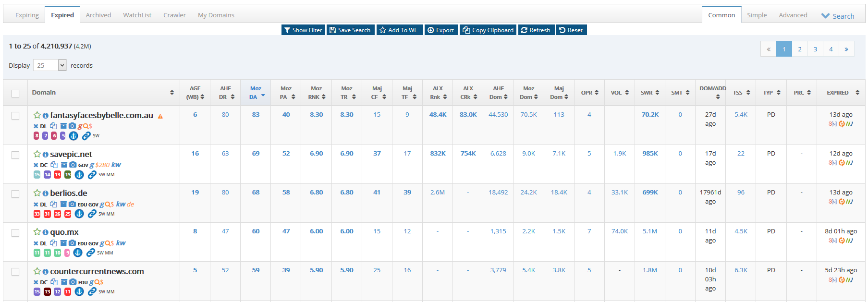Star fantasyfacesbybelle.com.au as a favorite
The height and width of the screenshot is (302, 868).
pyautogui.click(x=37, y=115)
